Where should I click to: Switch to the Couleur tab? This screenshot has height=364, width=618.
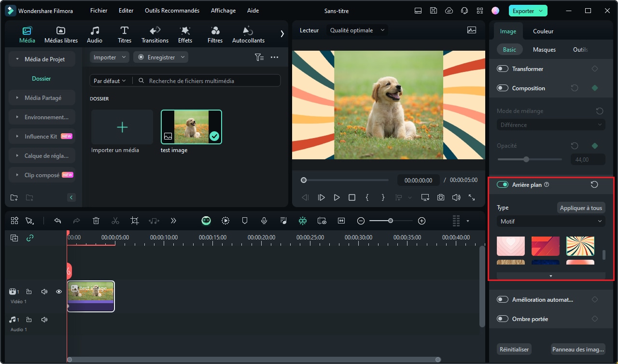pyautogui.click(x=543, y=31)
